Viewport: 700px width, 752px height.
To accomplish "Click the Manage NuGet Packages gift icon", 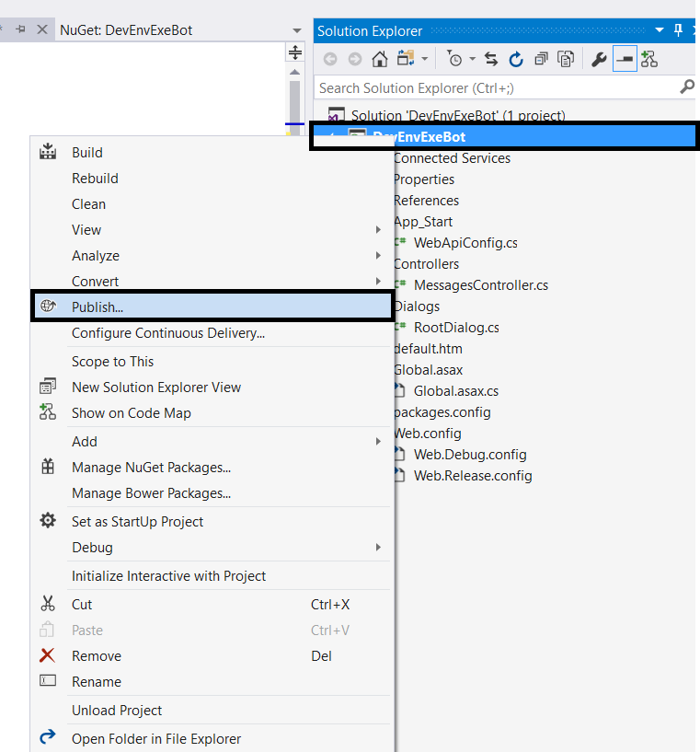I will click(48, 466).
